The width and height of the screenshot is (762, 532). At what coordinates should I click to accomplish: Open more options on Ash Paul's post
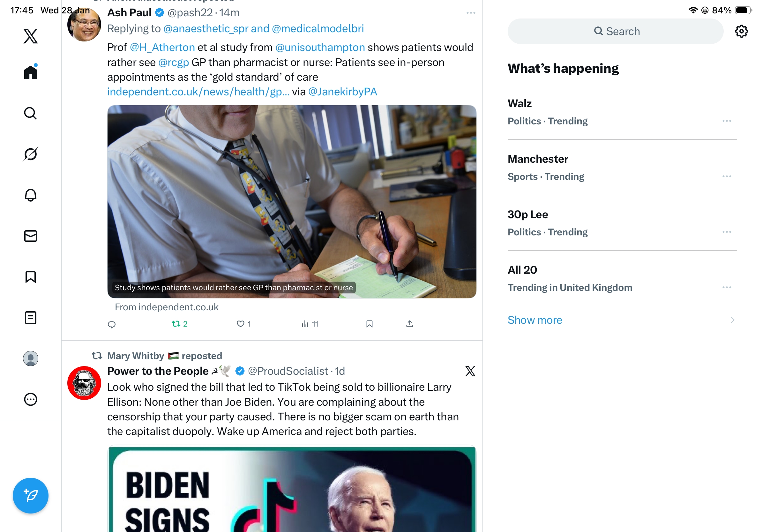point(471,13)
